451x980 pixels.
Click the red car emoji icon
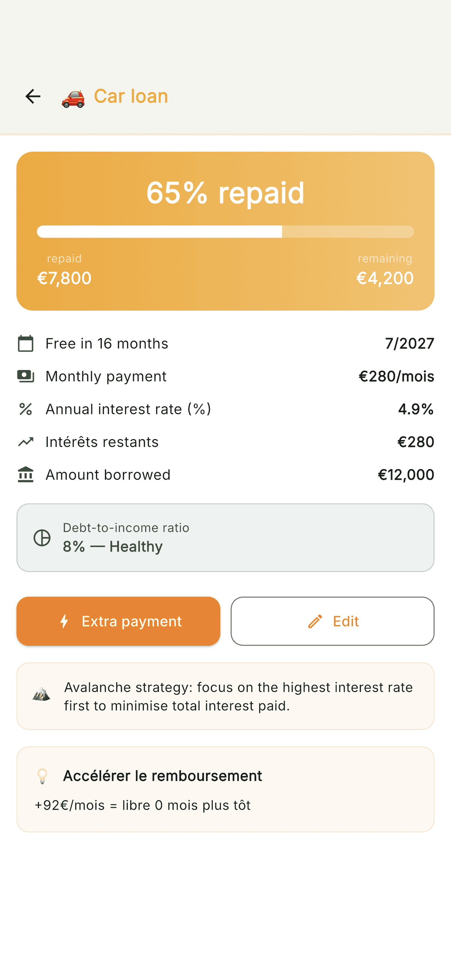click(x=73, y=98)
